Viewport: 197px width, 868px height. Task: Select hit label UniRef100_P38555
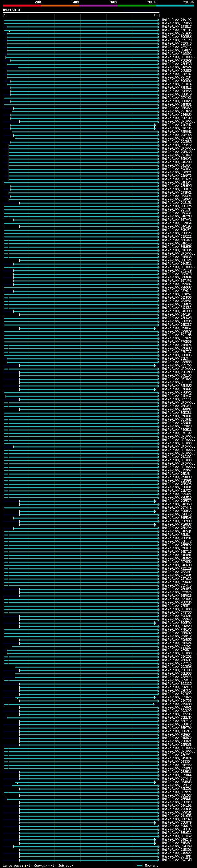[x=177, y=362]
